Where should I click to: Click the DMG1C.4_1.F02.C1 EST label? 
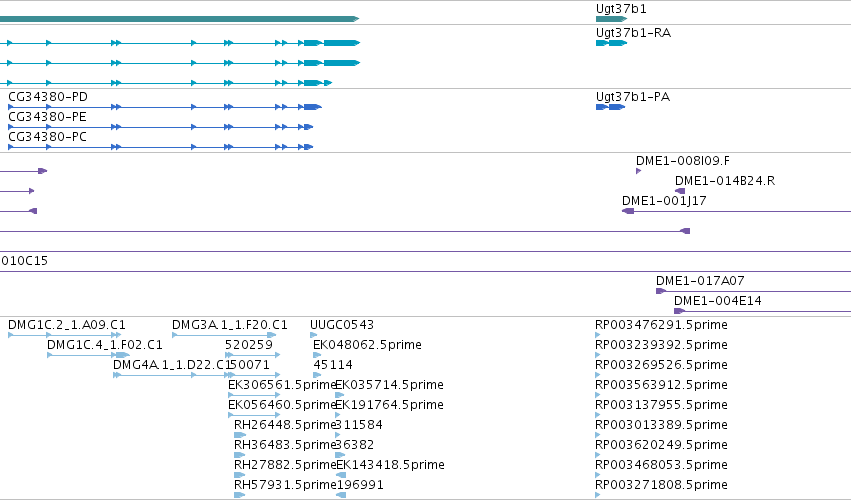pos(105,345)
